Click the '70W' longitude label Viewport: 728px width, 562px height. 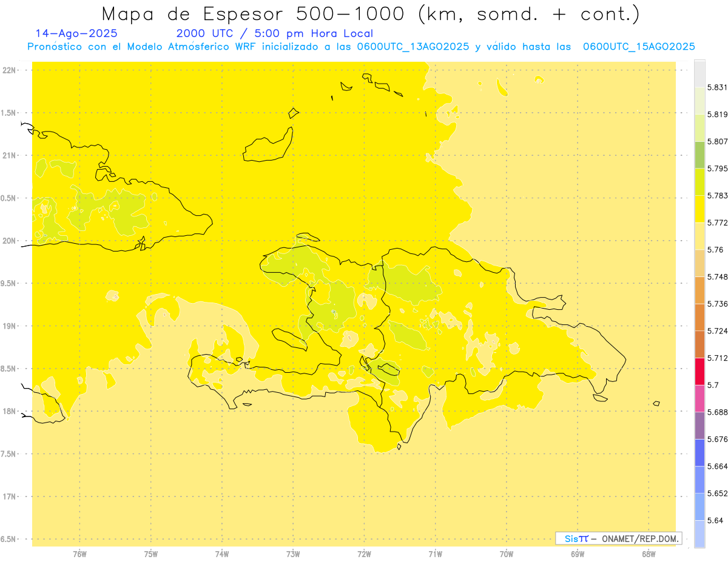click(507, 554)
